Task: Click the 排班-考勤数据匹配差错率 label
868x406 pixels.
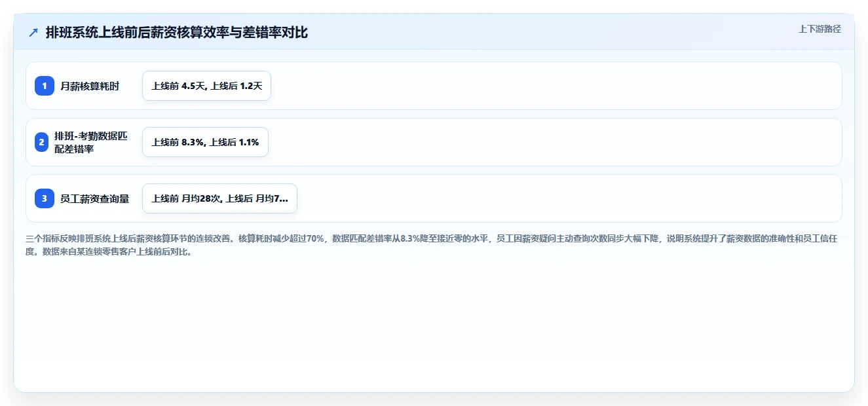Action: point(91,142)
